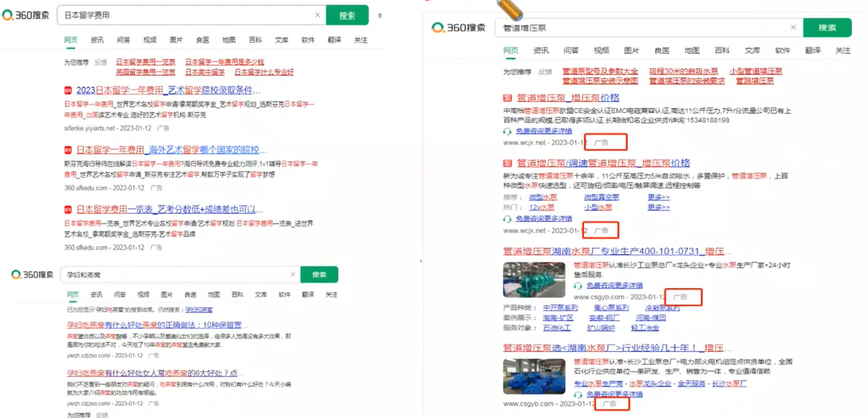Image resolution: width=868 pixels, height=418 pixels.
Task: Switch to 良医 tab in 孕妇和燕窝 panel
Action: click(x=190, y=295)
